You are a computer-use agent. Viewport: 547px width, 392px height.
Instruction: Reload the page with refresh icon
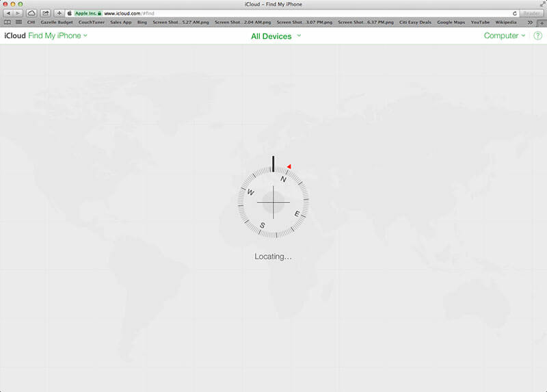pos(515,13)
